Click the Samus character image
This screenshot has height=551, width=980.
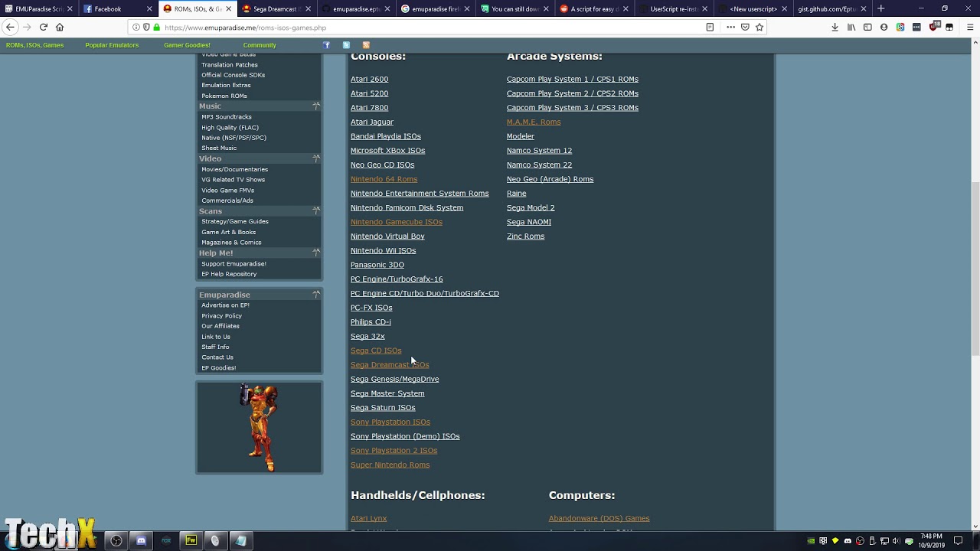260,427
